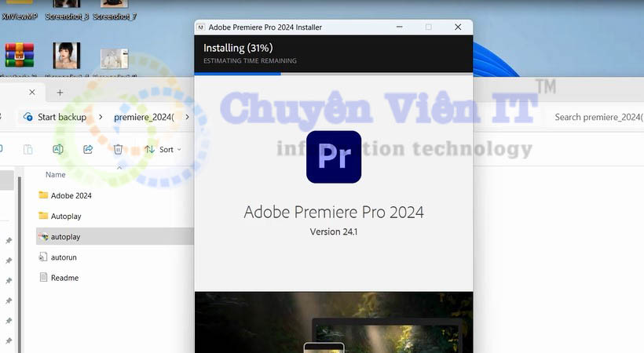Open a new Explorer tab with plus button

[60, 93]
